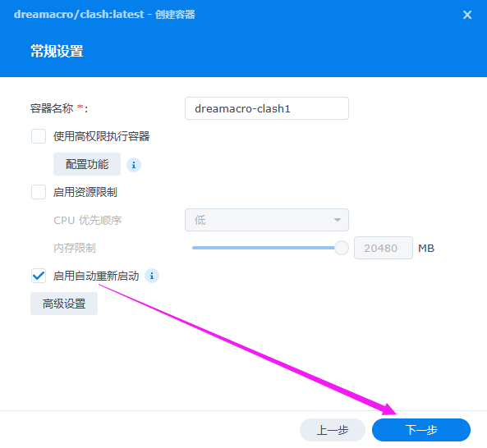Open 高级设置 advanced settings
The width and height of the screenshot is (487, 448).
tap(64, 304)
